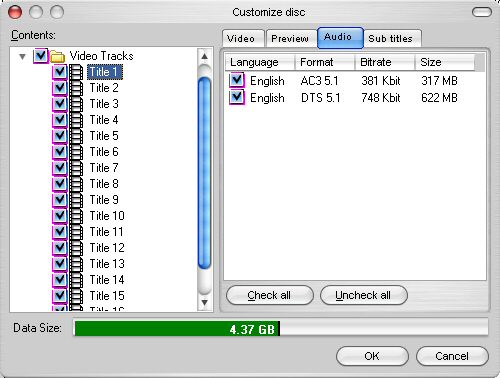Click the scroll down arrow in Contents list
The image size is (500, 378).
pyautogui.click(x=205, y=302)
